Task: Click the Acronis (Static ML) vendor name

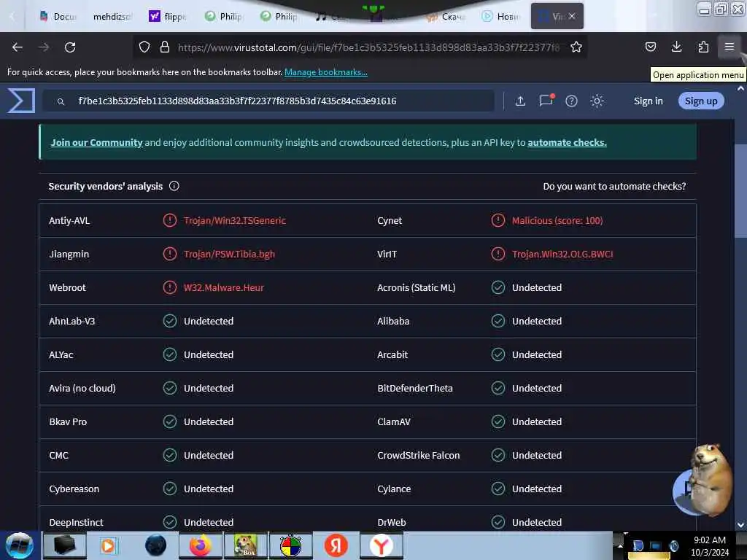Action: pyautogui.click(x=416, y=287)
